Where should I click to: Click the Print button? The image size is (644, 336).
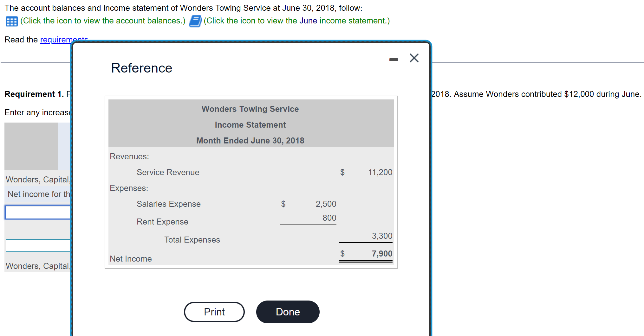[x=214, y=312]
